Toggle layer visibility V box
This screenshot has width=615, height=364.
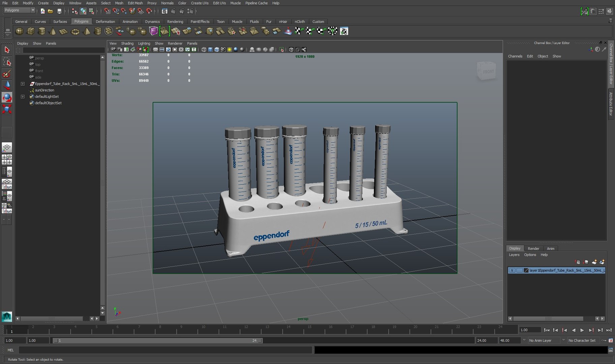512,270
